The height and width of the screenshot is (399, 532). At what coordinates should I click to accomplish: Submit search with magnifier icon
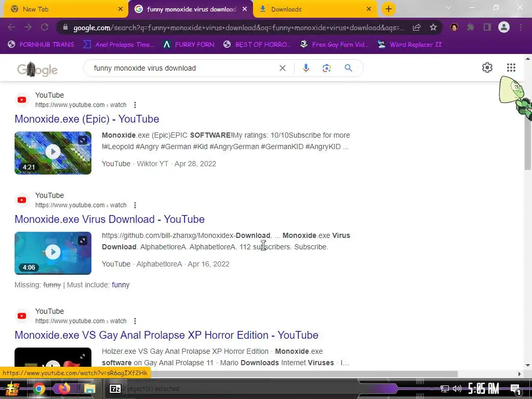tap(348, 68)
